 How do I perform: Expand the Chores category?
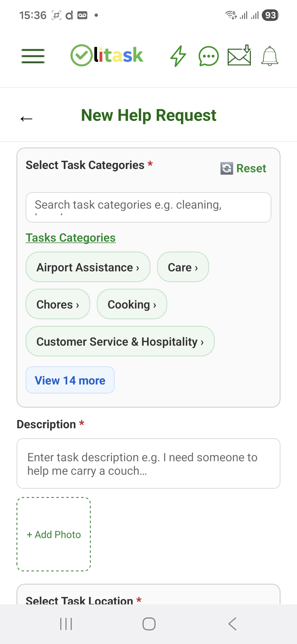pos(58,304)
